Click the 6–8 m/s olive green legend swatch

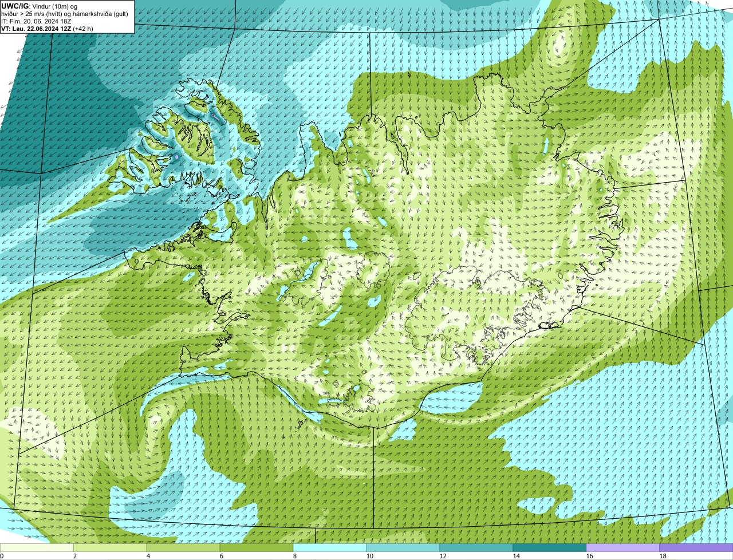click(x=257, y=548)
